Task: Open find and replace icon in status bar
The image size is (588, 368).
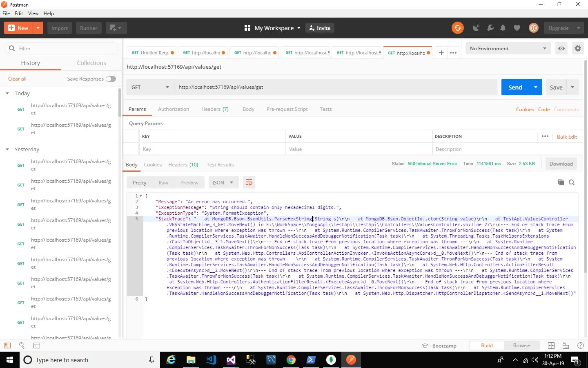Action: click(22, 346)
